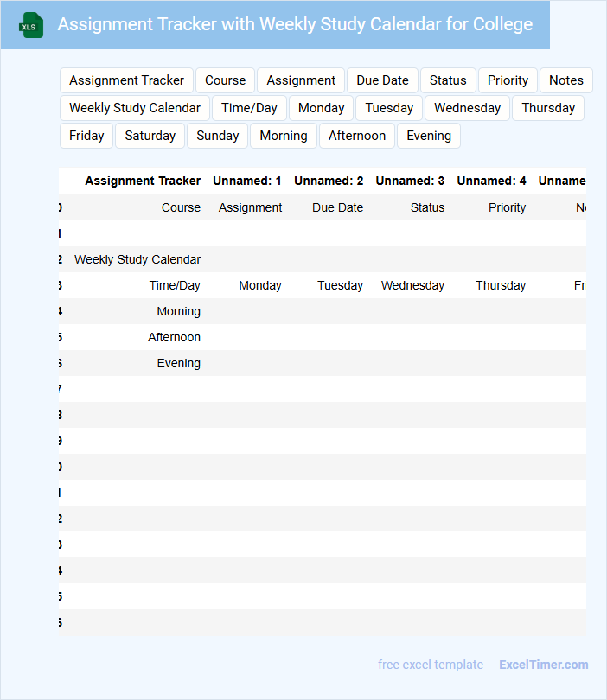607x700 pixels.
Task: Select the Friday tag
Action: (86, 136)
